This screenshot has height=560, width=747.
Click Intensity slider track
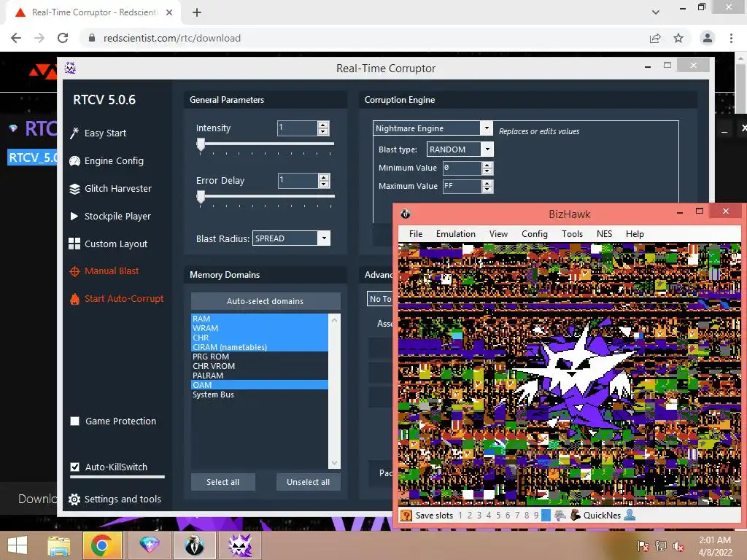coord(266,144)
